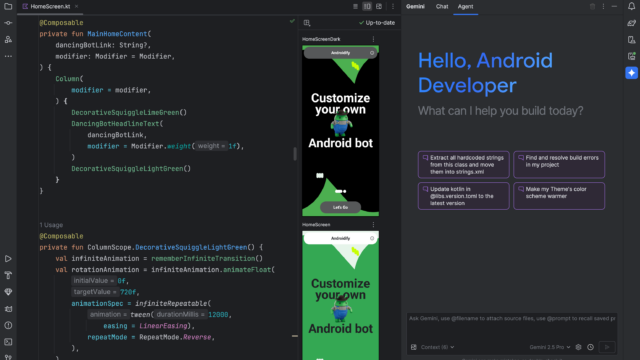Open the App Quality Insights gem icon
This screenshot has width=640, height=360.
(8, 292)
